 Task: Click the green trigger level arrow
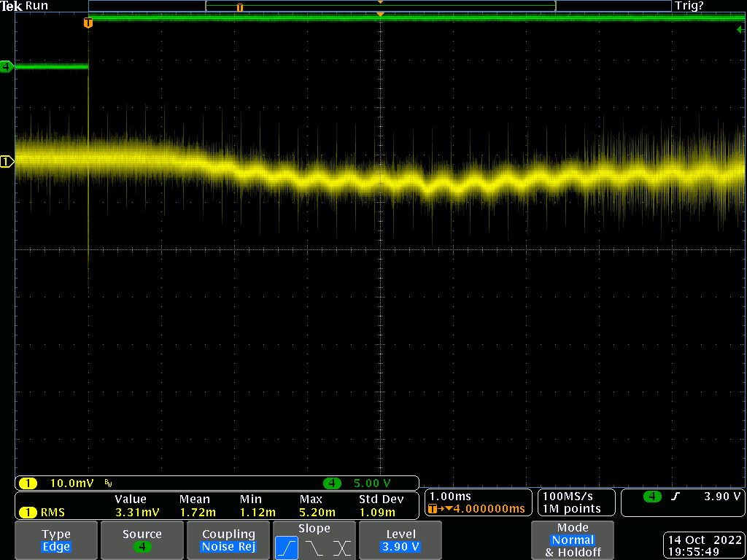[740, 30]
